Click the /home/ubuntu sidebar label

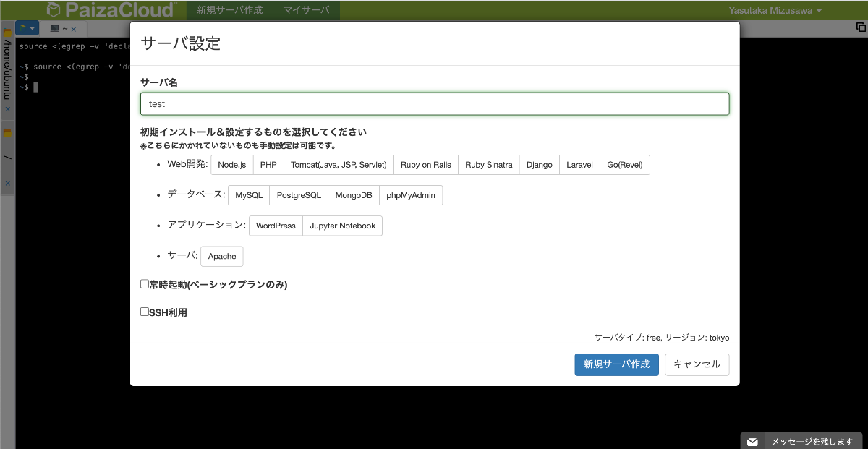coord(7,71)
